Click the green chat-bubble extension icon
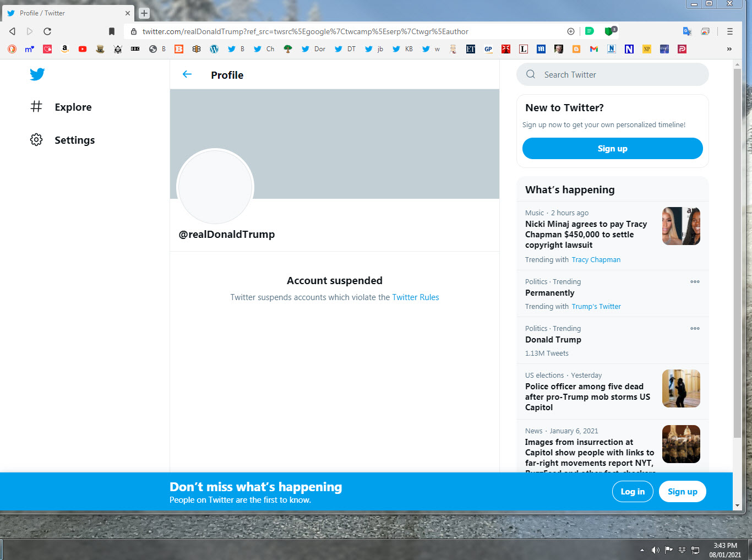Image resolution: width=752 pixels, height=560 pixels. pyautogui.click(x=589, y=31)
